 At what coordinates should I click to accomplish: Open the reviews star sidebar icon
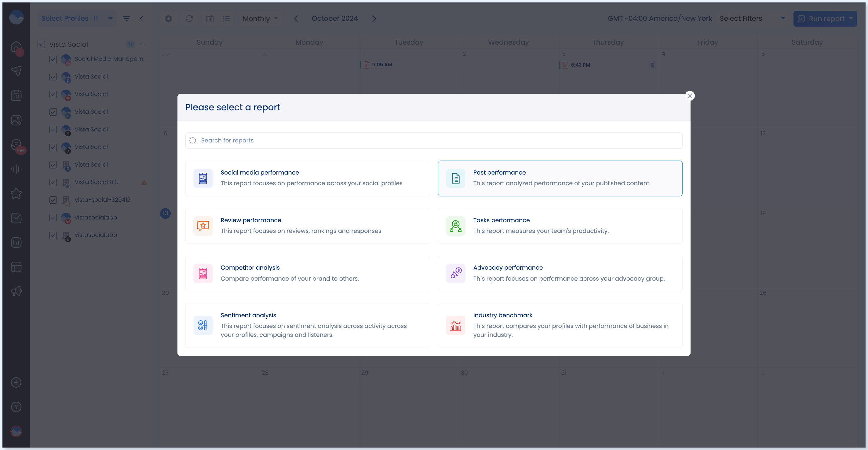(x=16, y=193)
